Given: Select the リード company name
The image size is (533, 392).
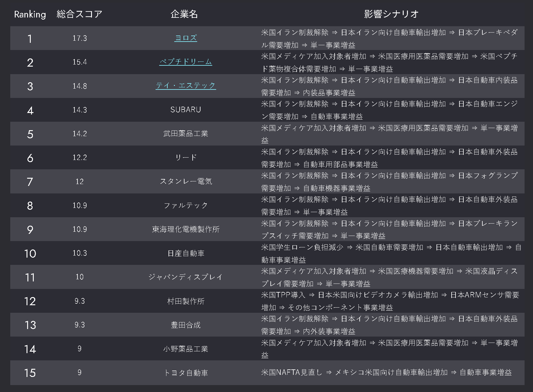Looking at the screenshot, I should (186, 157).
